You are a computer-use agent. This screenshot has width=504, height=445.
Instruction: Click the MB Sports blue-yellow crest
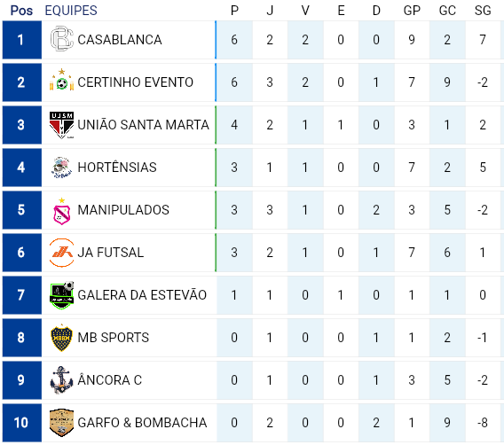point(62,338)
